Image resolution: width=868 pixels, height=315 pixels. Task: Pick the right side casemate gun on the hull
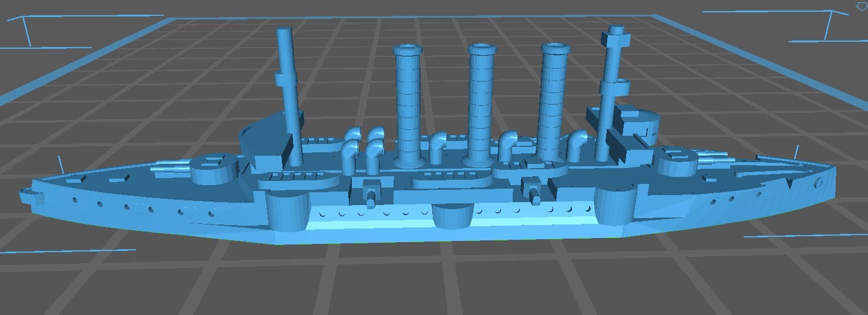point(533,193)
